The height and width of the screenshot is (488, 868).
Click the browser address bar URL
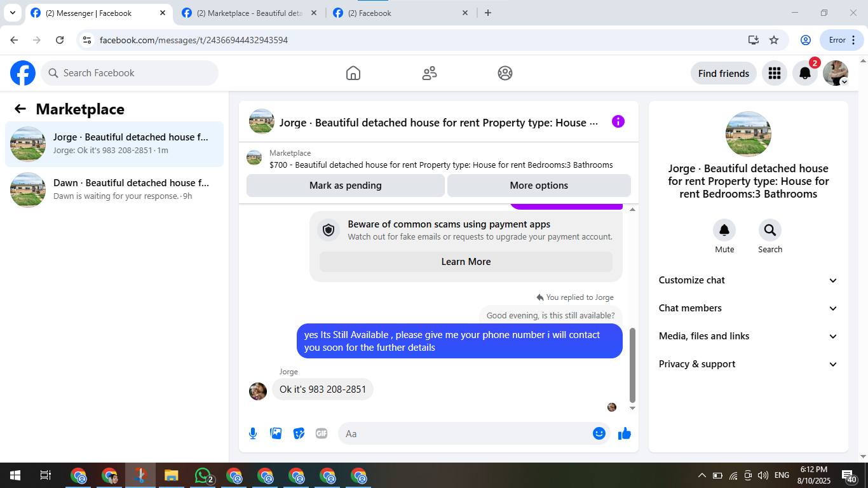pos(194,40)
